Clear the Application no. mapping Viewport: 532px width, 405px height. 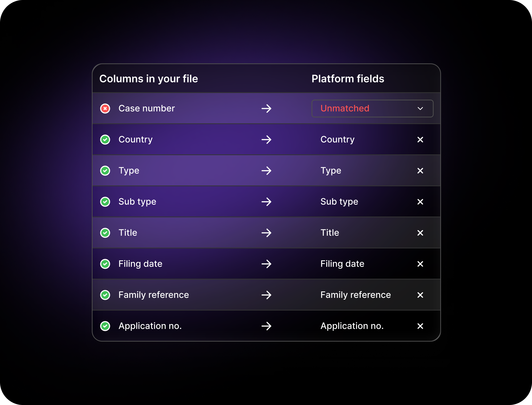tap(420, 326)
